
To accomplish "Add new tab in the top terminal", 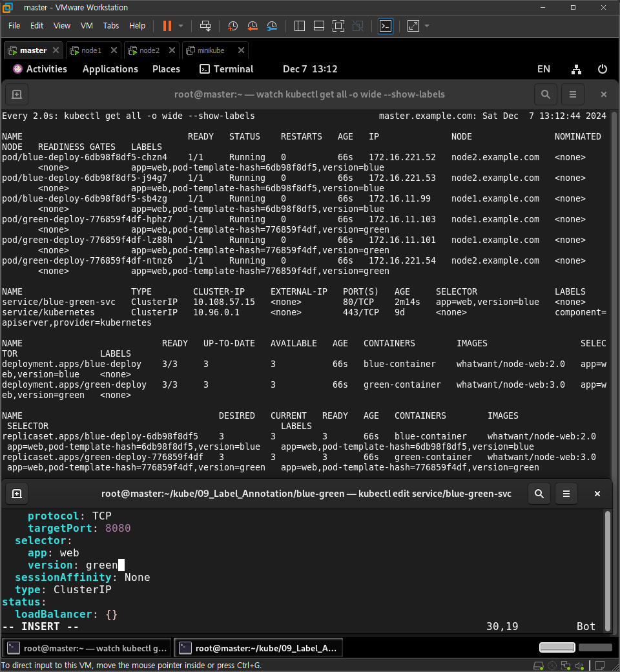I will click(17, 94).
